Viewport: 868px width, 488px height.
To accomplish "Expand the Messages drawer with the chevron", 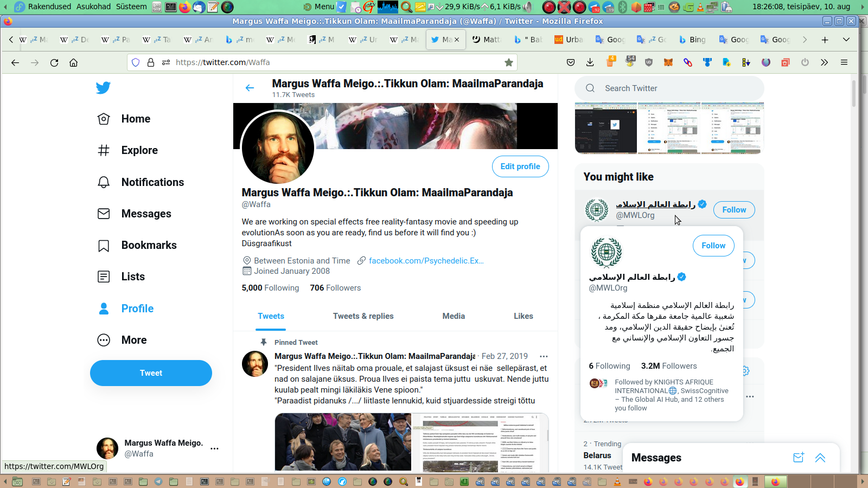I will (x=820, y=458).
